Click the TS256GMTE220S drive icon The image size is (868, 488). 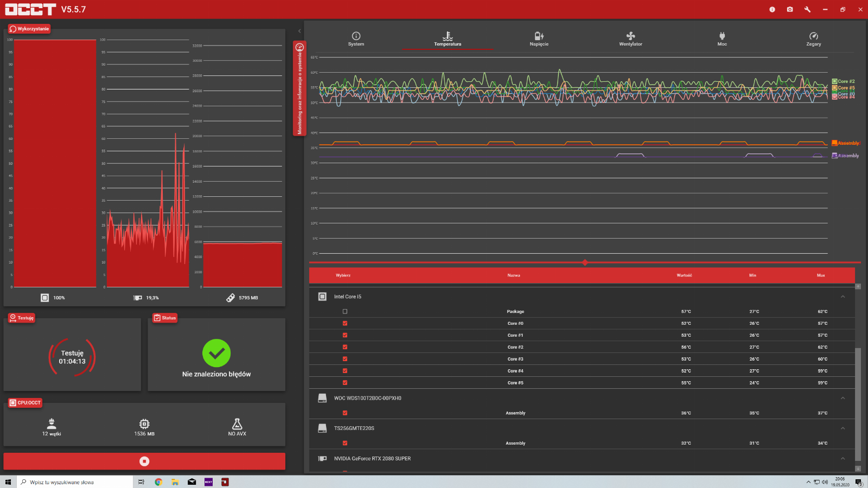coord(322,428)
